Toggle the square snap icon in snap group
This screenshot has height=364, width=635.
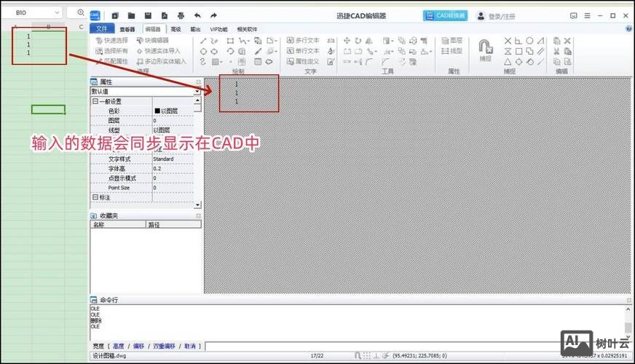[518, 52]
